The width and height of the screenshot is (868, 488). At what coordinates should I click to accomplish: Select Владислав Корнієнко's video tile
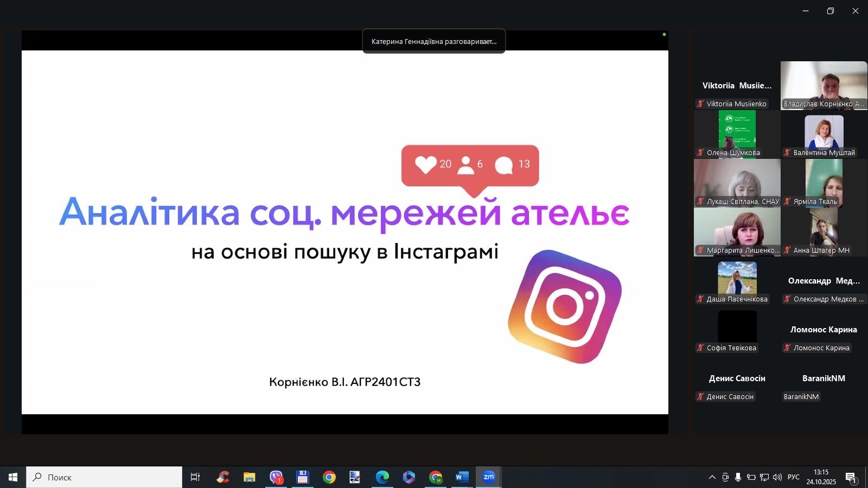point(824,85)
